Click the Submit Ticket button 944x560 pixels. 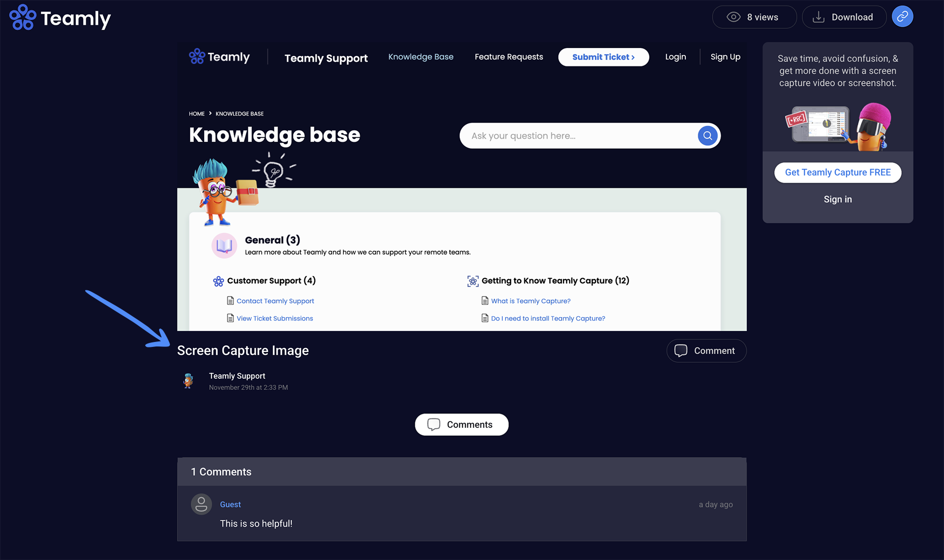click(604, 57)
